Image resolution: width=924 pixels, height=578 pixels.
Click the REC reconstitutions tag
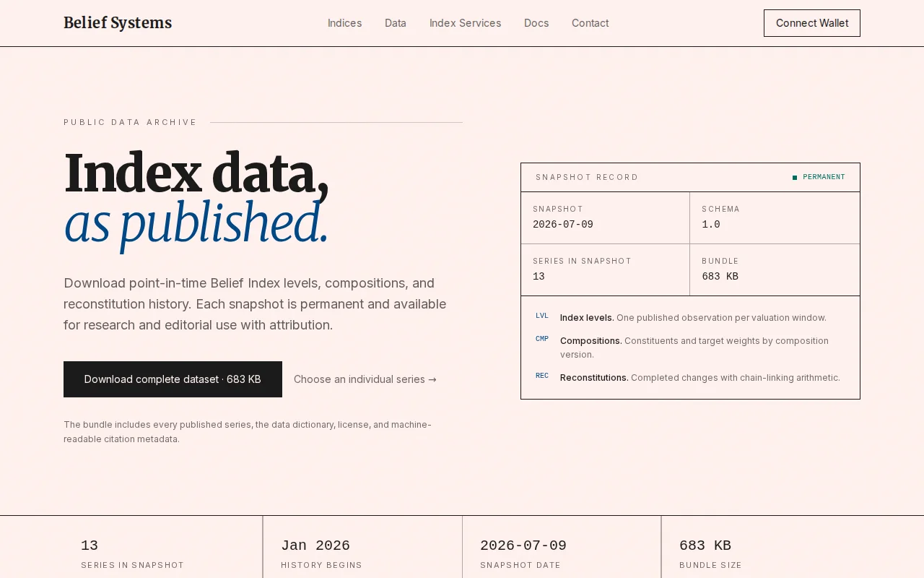point(542,376)
